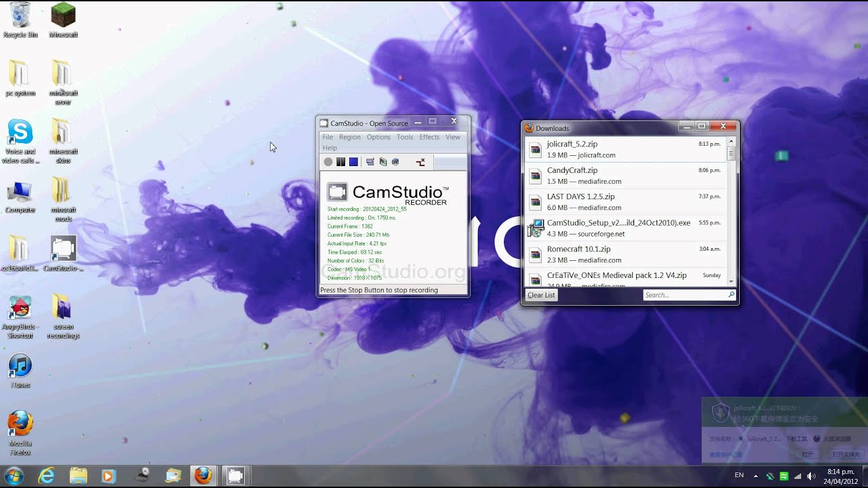Open the Tools menu in CamStudio
The image size is (868, 488).
coord(405,137)
